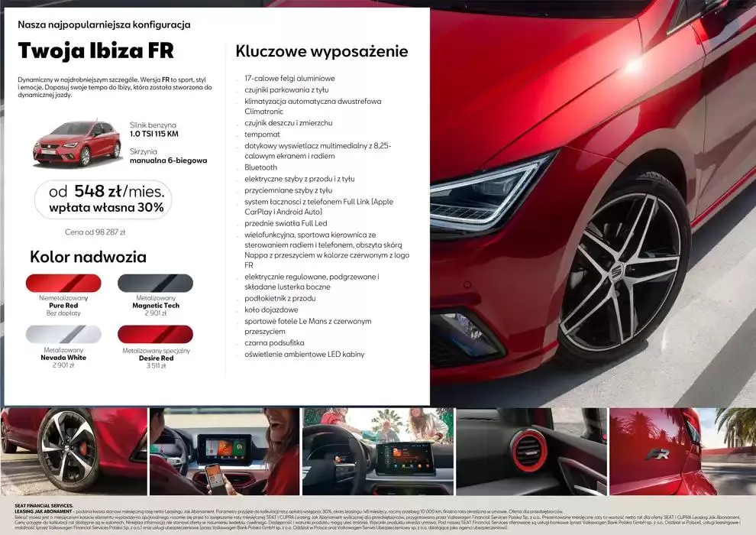Pick the Desire Red special metallic swatch
The width and height of the screenshot is (756, 535).
(155, 335)
